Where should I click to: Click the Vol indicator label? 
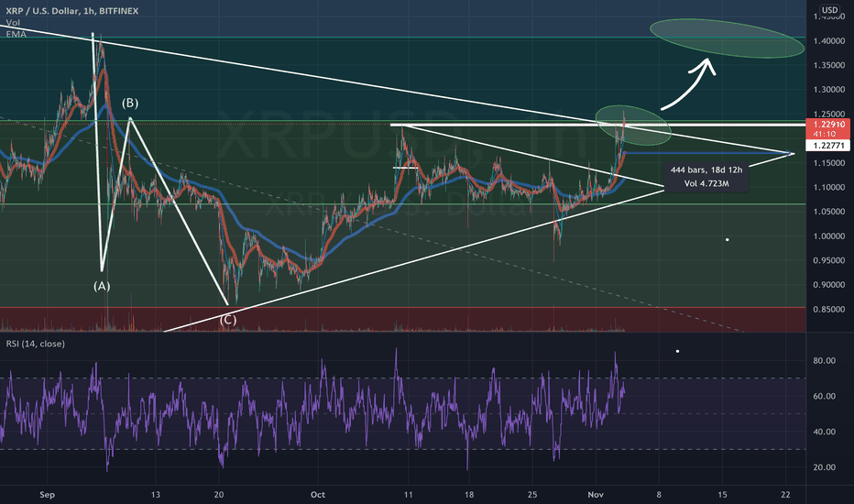click(x=13, y=22)
